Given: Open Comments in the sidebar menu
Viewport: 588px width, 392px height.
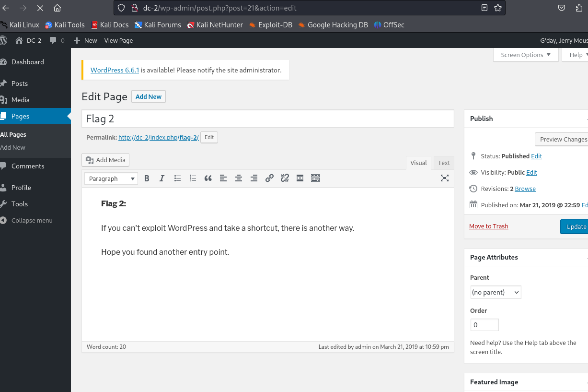Looking at the screenshot, I should pos(28,166).
